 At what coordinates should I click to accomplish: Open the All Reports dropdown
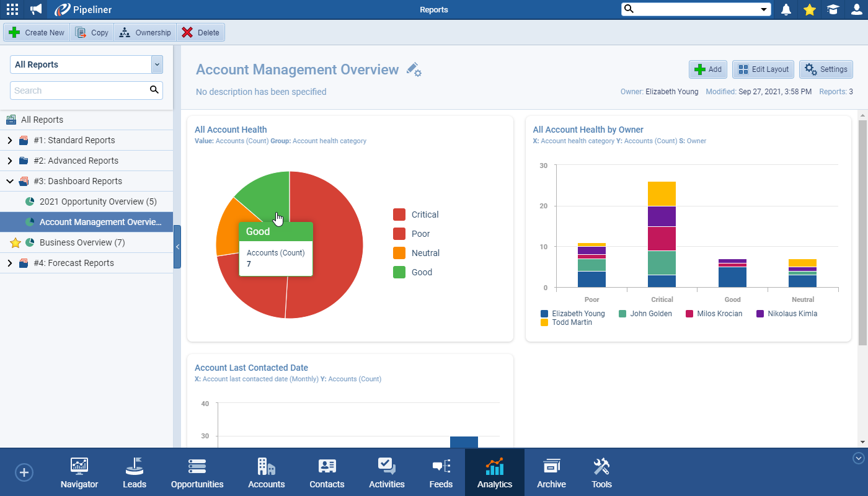[x=86, y=64]
